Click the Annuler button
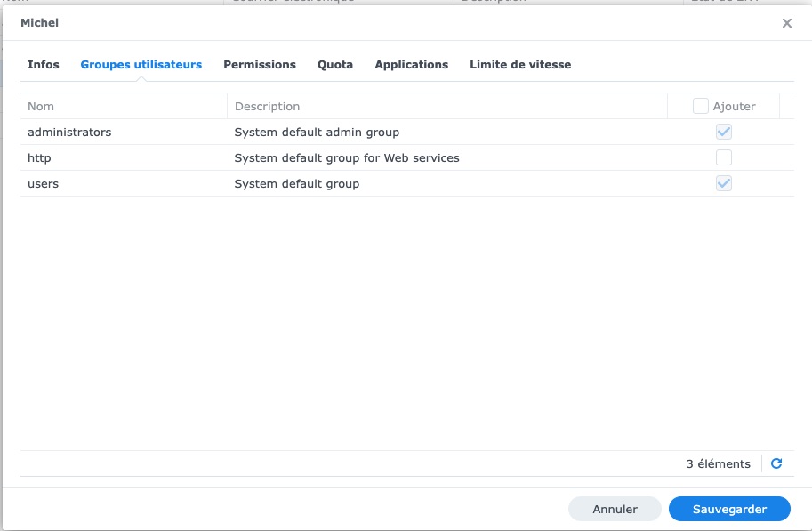The height and width of the screenshot is (531, 812). click(615, 509)
